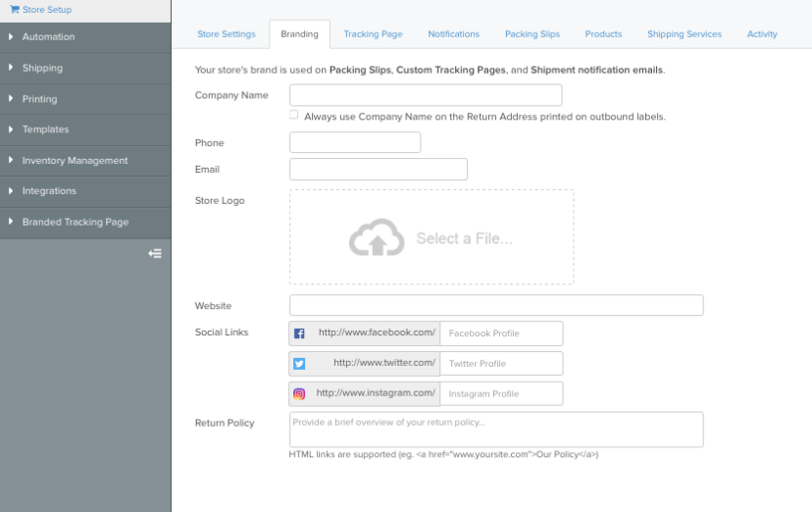This screenshot has height=512, width=812.
Task: Click the Store Setup cart icon
Action: [15, 10]
